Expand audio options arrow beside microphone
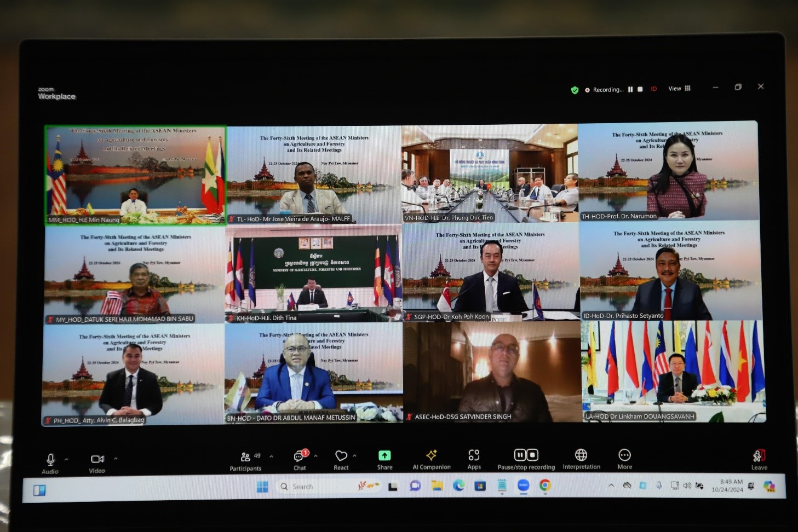 (x=66, y=459)
